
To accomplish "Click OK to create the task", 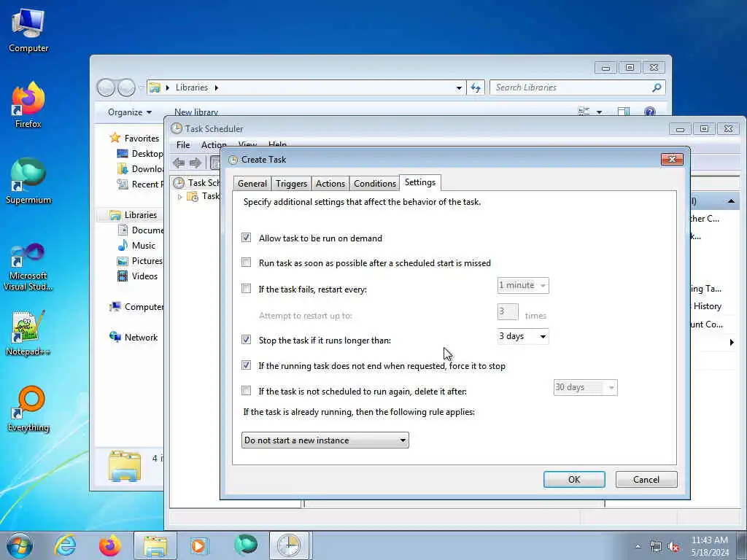I will point(574,480).
